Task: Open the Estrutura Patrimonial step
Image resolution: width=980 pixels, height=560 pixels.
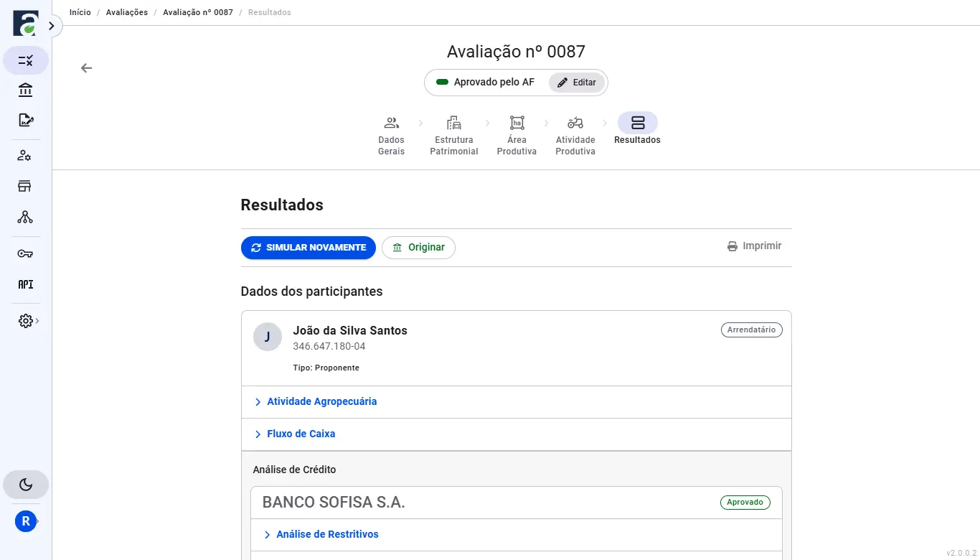Action: coord(453,134)
